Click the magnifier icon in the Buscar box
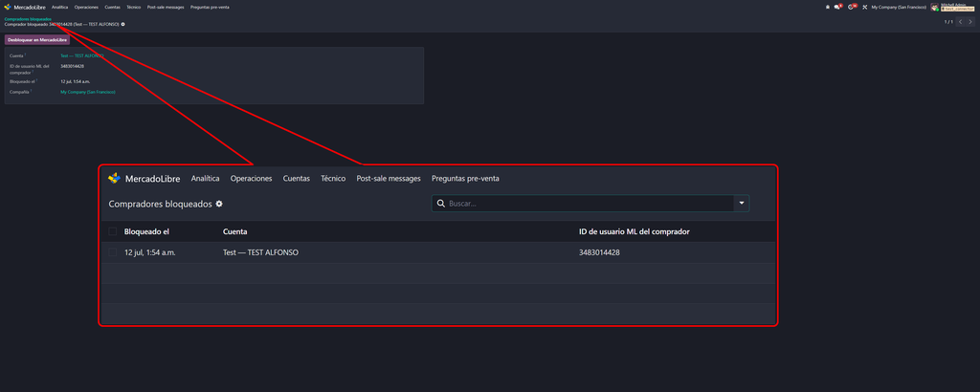The width and height of the screenshot is (980, 392). click(x=440, y=204)
